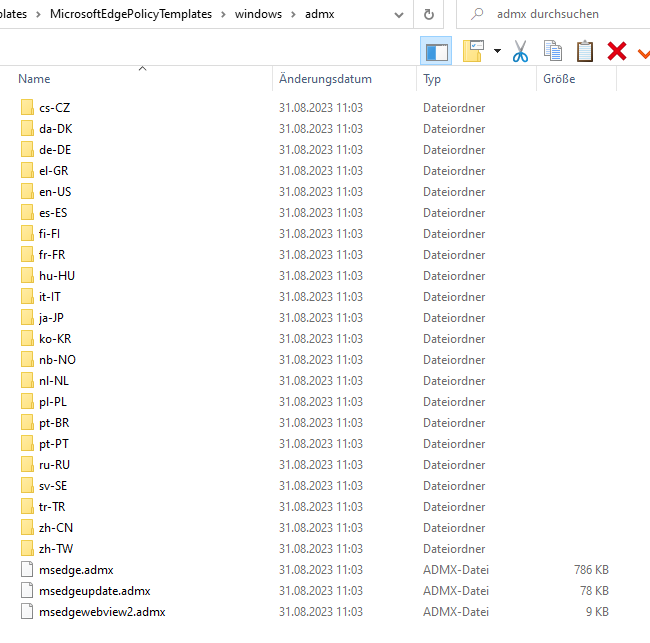
Task: Select the es-ES folder icon
Action: tap(27, 212)
